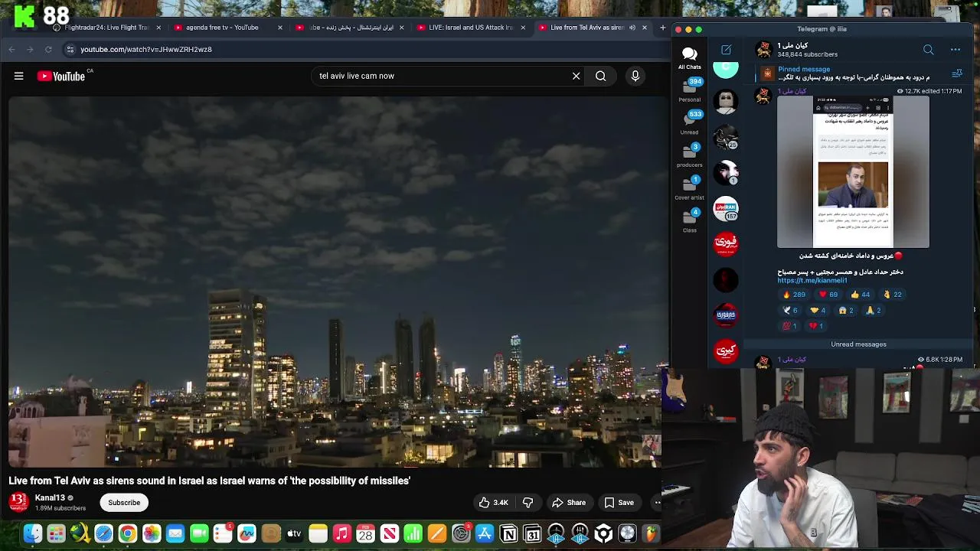Image resolution: width=980 pixels, height=551 pixels.
Task: Open the YouTube hamburger guide menu
Action: coord(19,76)
